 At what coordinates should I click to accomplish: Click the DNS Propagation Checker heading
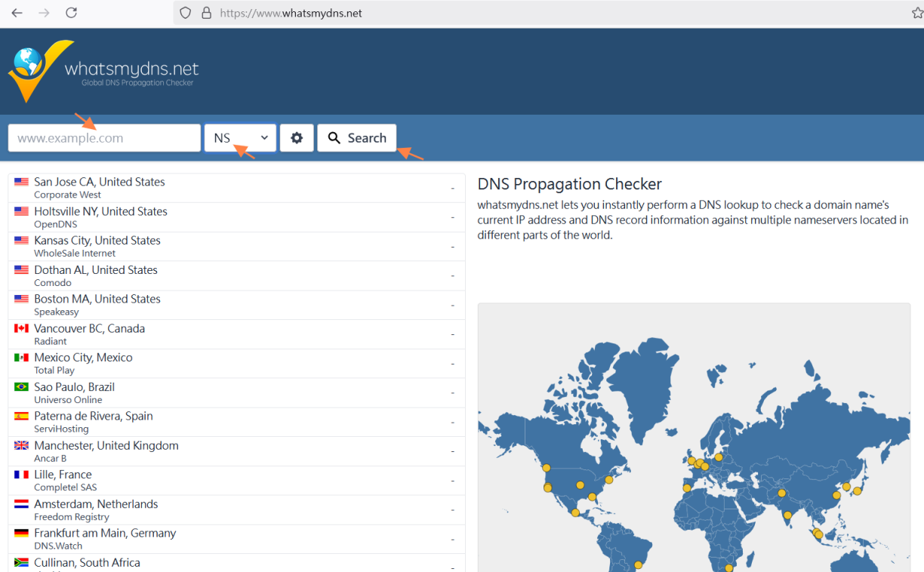tap(569, 184)
